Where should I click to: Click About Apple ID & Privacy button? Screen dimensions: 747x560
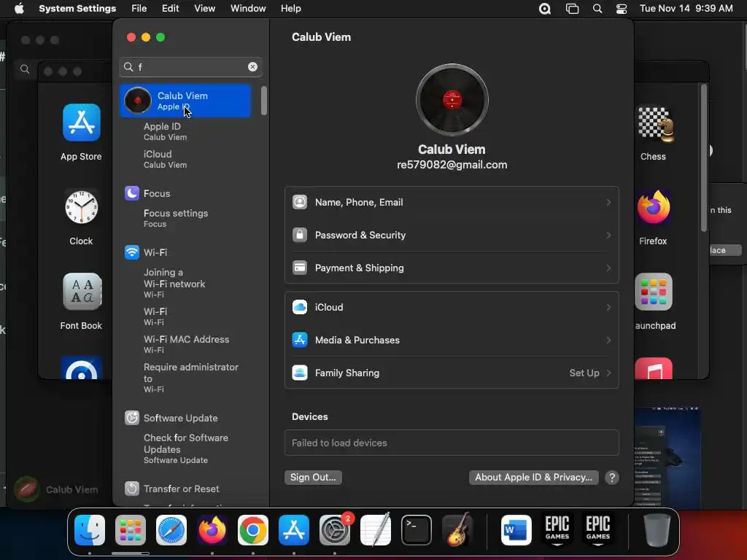coord(533,477)
